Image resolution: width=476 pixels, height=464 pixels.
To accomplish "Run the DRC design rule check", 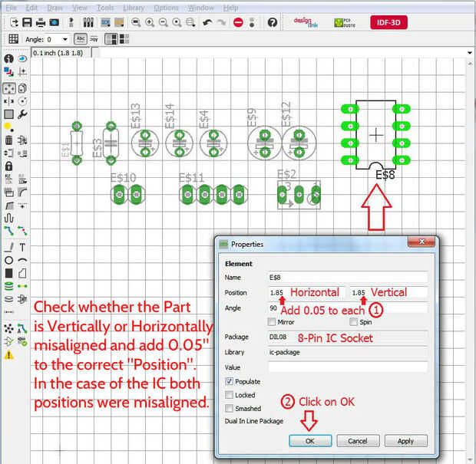I will click(22, 341).
